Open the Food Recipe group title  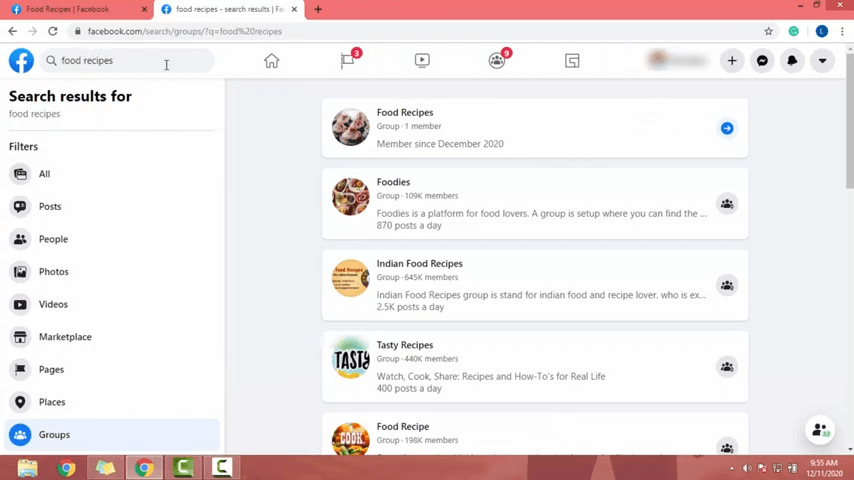point(402,427)
